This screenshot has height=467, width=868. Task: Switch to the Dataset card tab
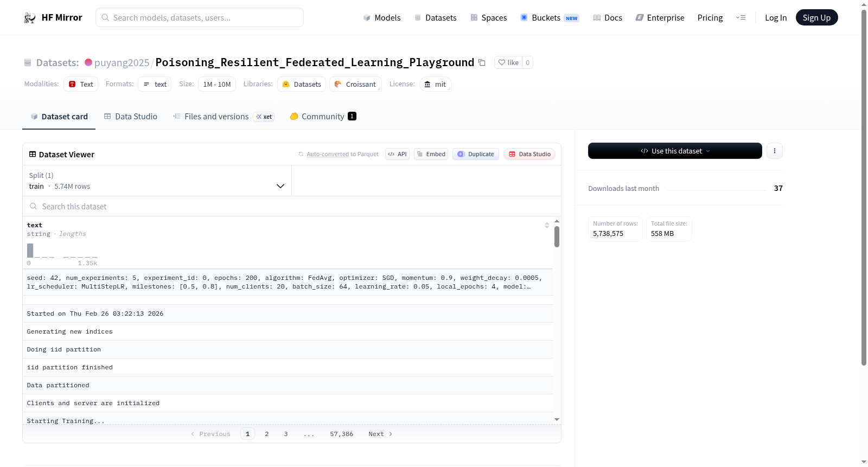(x=59, y=117)
